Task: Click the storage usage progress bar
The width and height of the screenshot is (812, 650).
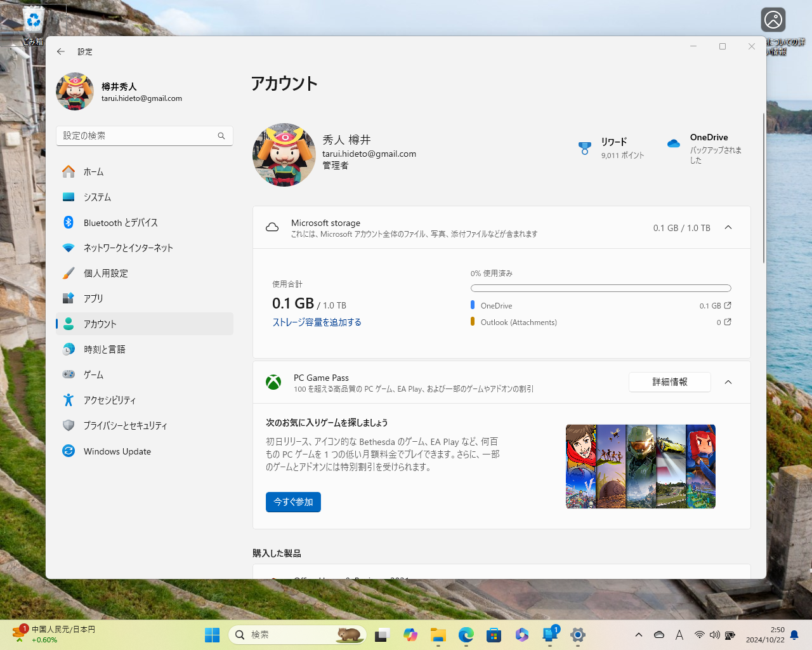Action: pos(601,288)
